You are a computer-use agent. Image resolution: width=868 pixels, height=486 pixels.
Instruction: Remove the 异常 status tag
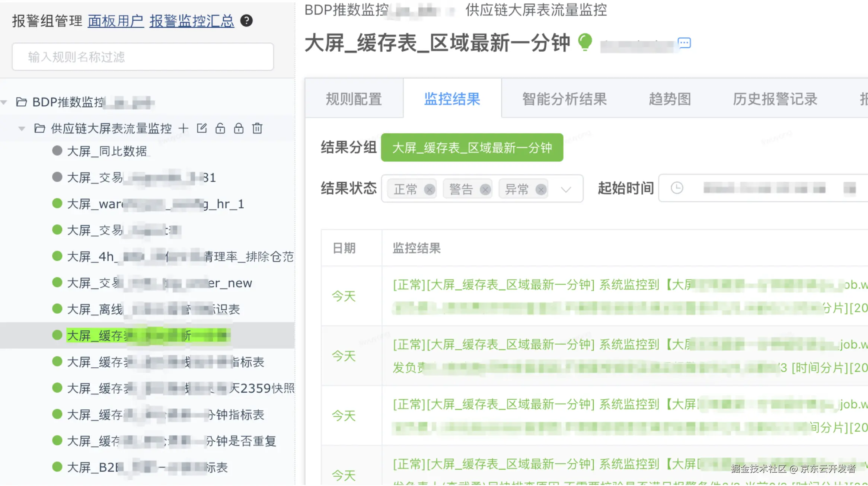click(x=541, y=189)
